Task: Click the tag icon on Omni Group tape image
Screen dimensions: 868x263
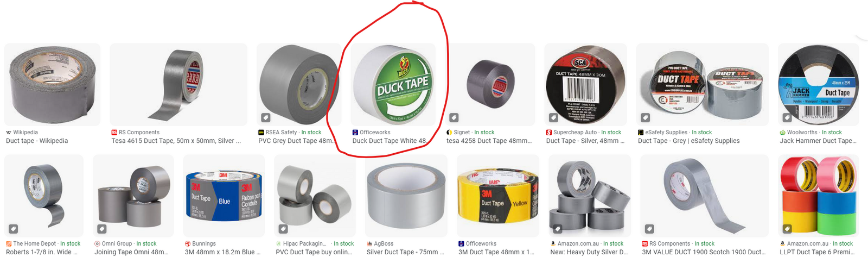Action: click(101, 229)
